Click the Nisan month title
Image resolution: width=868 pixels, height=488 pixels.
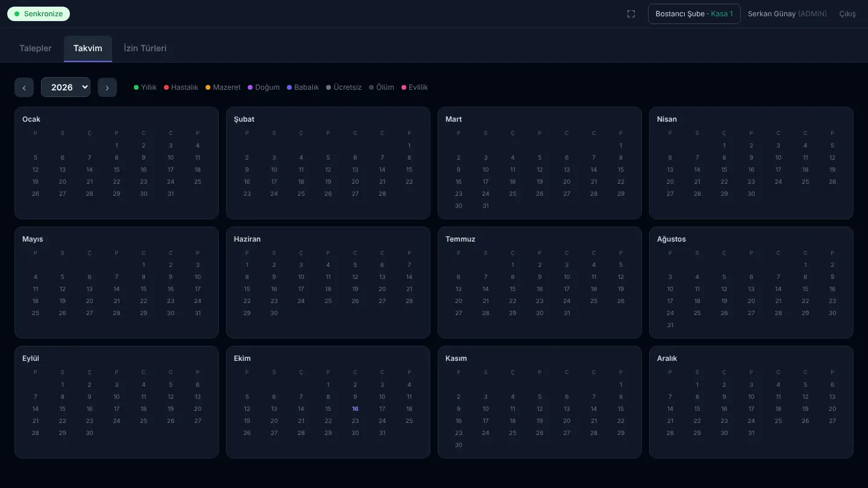click(667, 119)
